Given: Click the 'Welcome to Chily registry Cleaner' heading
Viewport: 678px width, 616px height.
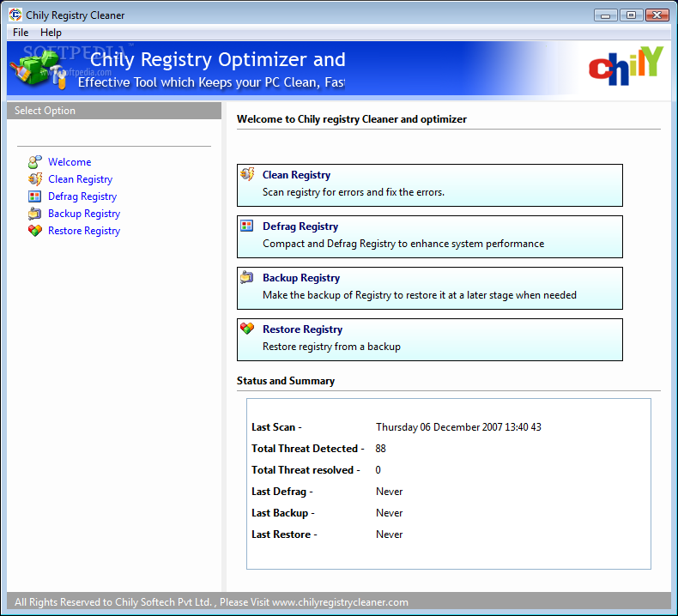Looking at the screenshot, I should (352, 119).
